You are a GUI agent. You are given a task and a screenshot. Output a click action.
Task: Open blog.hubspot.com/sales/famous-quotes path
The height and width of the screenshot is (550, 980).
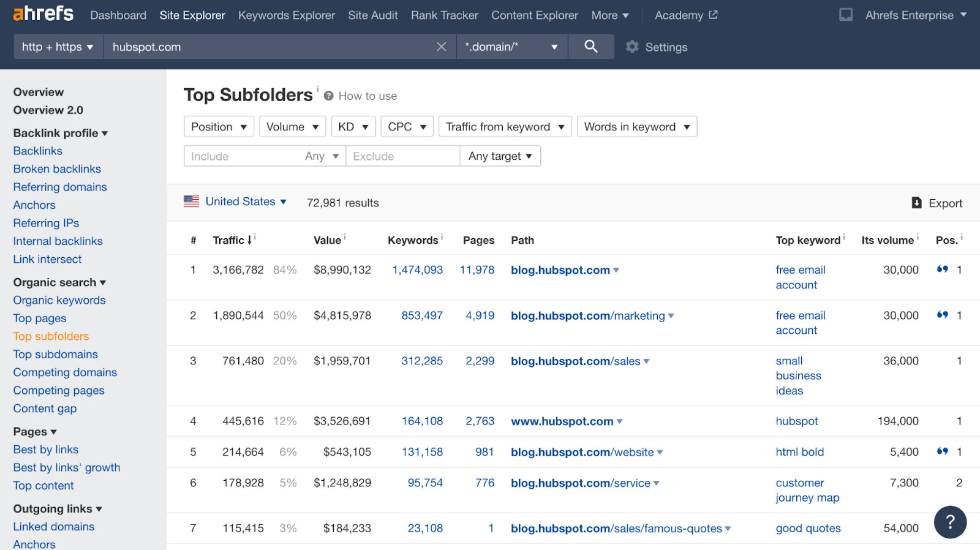(x=616, y=529)
